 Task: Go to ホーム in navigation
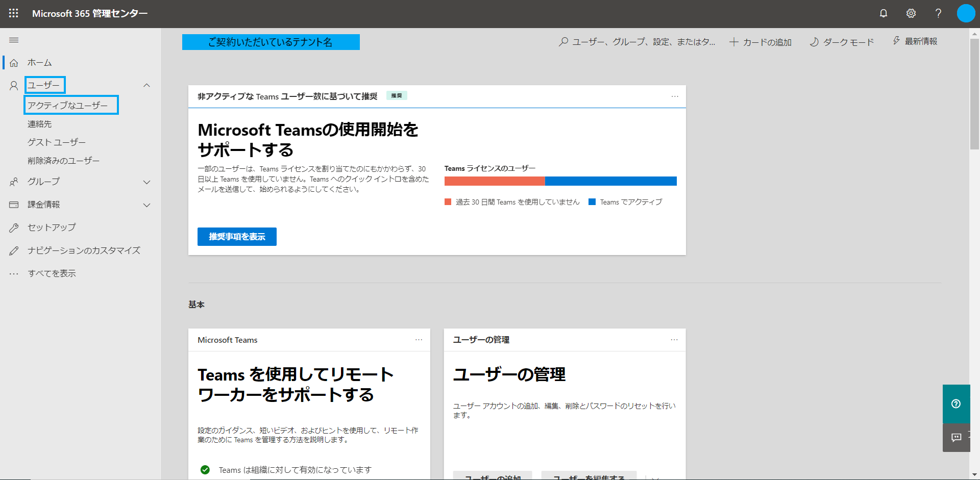[x=39, y=63]
